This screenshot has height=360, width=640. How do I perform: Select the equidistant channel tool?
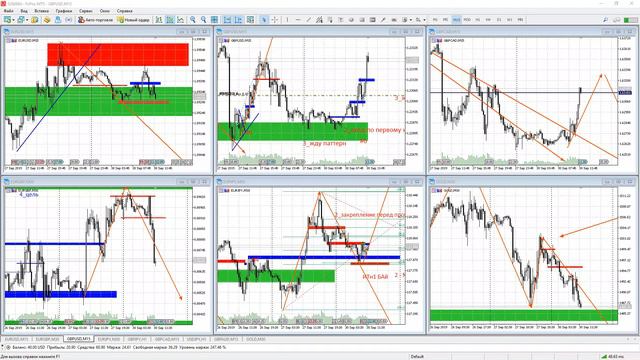[319, 20]
